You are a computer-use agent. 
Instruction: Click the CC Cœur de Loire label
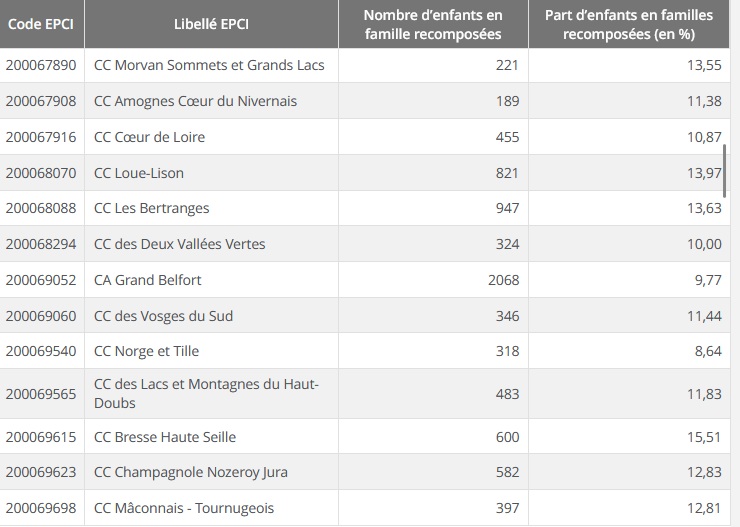click(x=149, y=137)
